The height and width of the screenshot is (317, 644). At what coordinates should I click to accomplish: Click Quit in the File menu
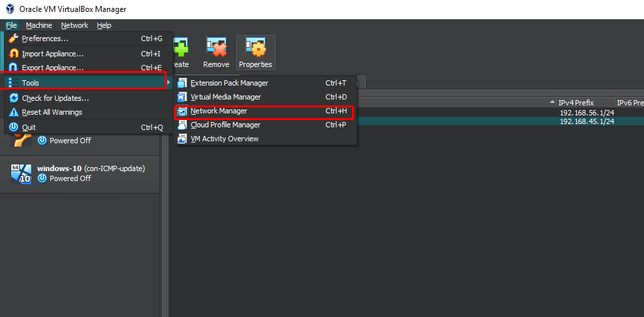click(x=29, y=127)
